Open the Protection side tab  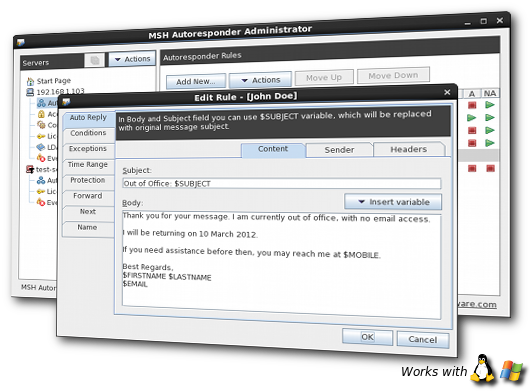coord(88,180)
